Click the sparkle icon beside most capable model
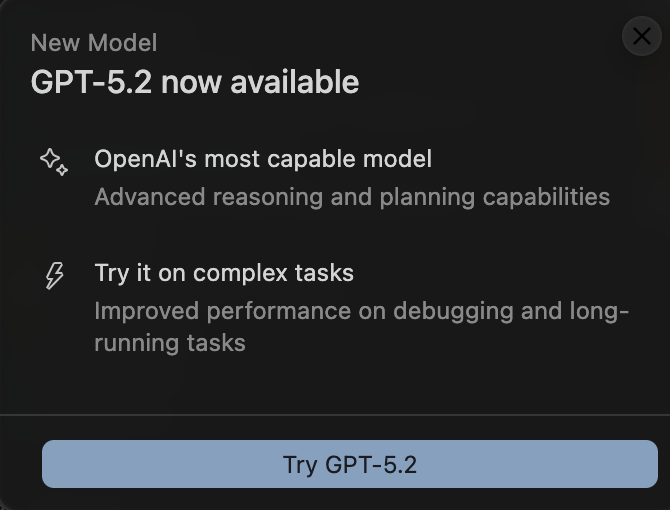 54,161
